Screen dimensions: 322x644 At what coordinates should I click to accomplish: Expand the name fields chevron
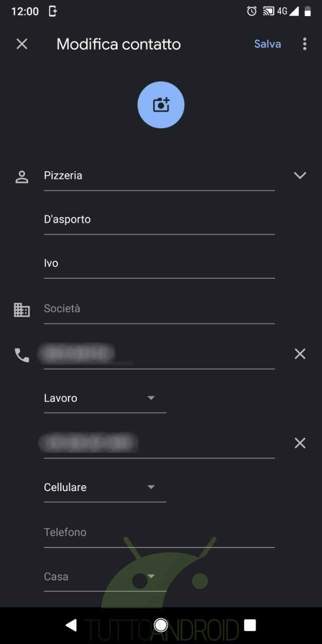point(300,176)
